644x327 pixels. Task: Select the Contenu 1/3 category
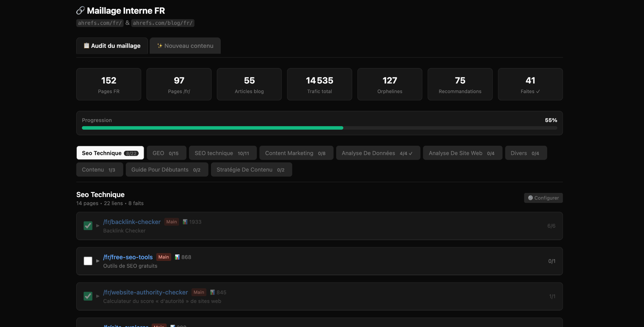[100, 169]
